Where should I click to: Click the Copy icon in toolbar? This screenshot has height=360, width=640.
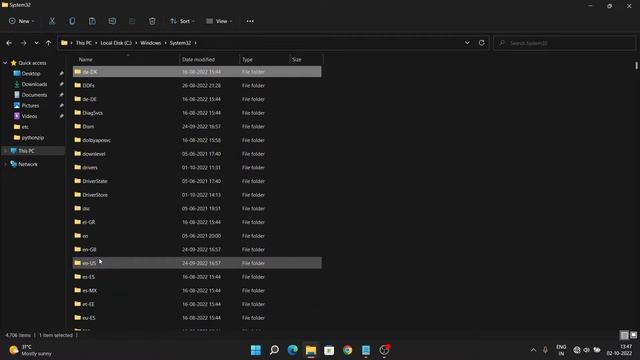[x=72, y=21]
